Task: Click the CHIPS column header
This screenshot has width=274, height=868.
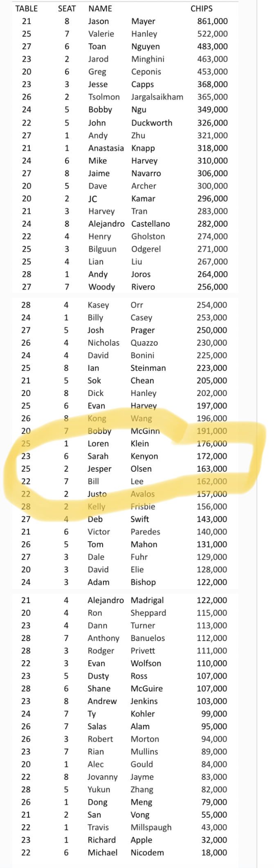Action: pyautogui.click(x=202, y=9)
